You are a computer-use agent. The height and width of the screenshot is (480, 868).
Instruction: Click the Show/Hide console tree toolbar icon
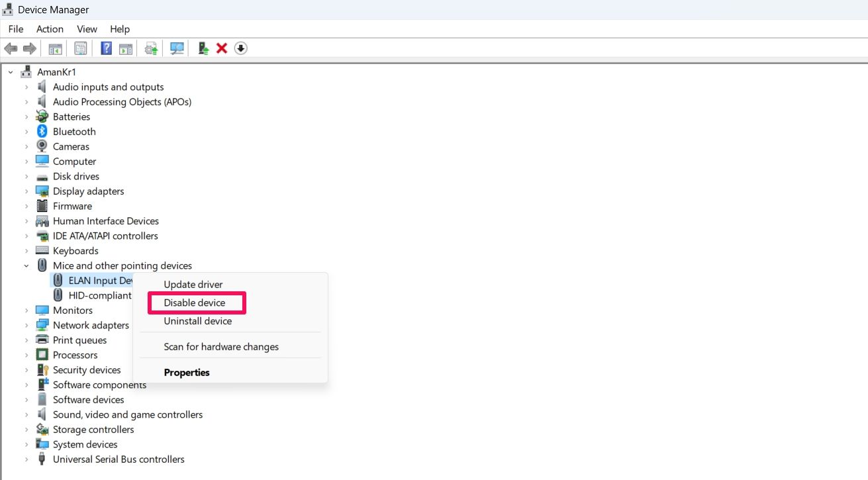(55, 48)
